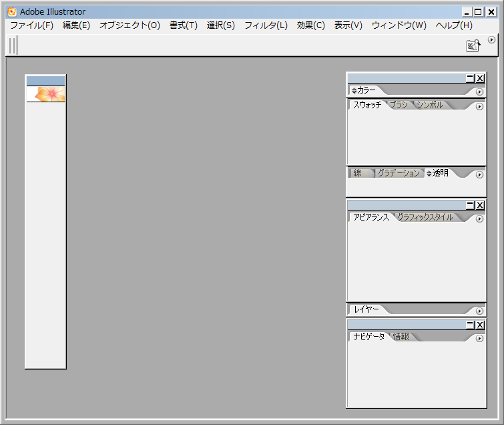Open the フィルタ(L) menu
504x425 pixels.
click(x=266, y=25)
